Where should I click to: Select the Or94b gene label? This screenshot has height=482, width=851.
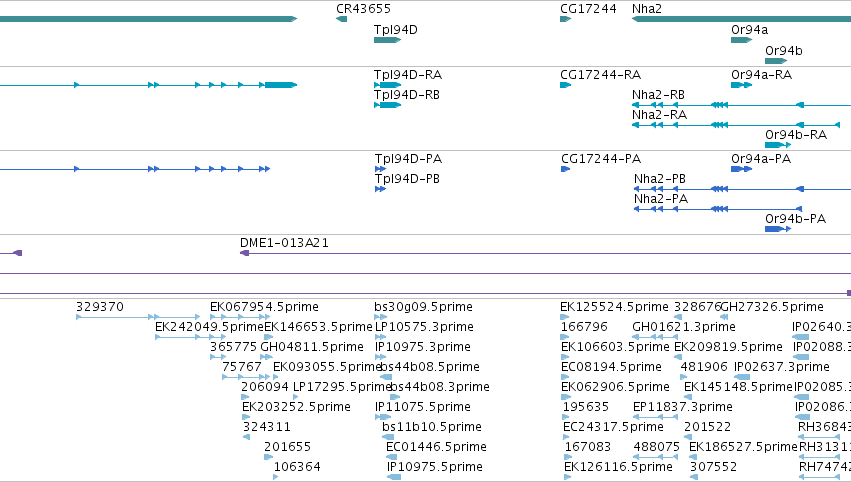784,51
